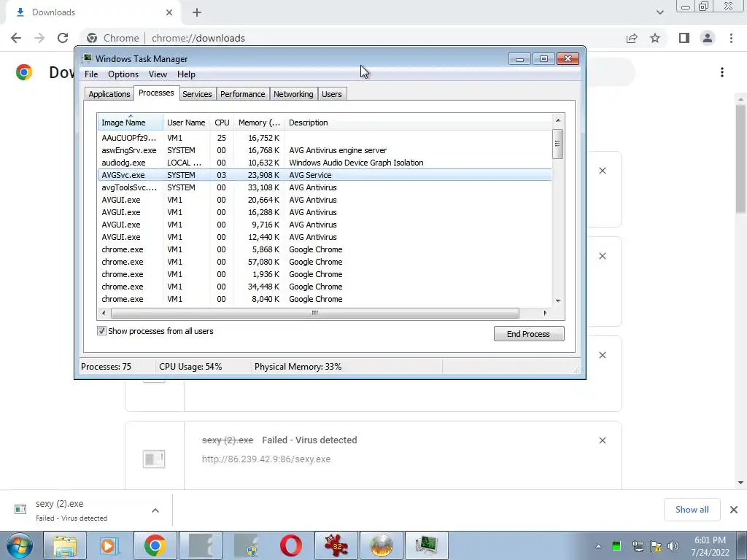Screen dimensions: 747x560
Task: Click Show all downloads button
Action: click(692, 510)
